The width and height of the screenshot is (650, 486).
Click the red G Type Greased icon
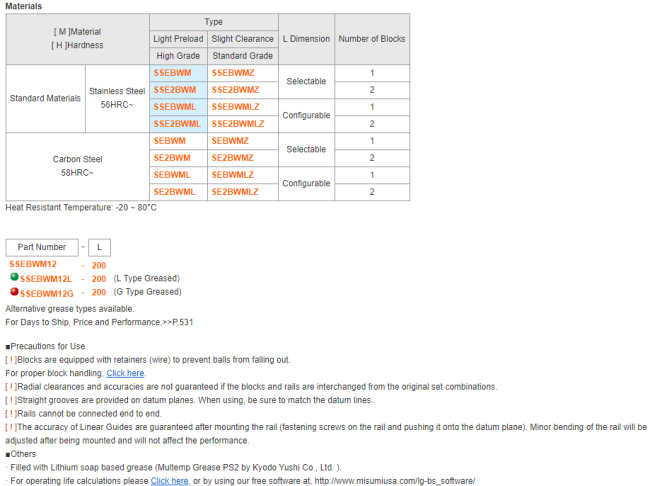(14, 292)
